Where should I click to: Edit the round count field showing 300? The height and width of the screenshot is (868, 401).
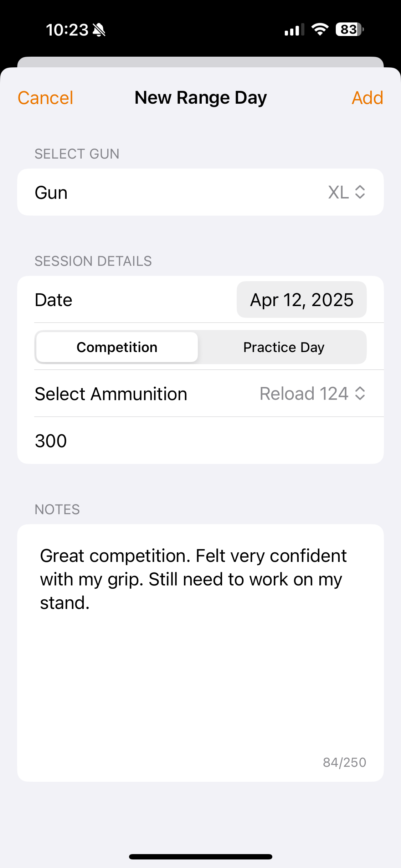coord(200,441)
